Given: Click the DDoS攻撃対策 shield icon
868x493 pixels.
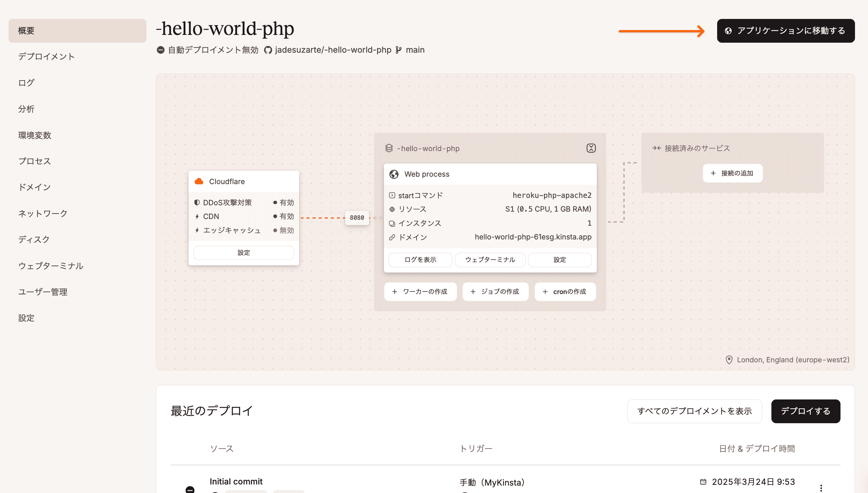Looking at the screenshot, I should [197, 203].
